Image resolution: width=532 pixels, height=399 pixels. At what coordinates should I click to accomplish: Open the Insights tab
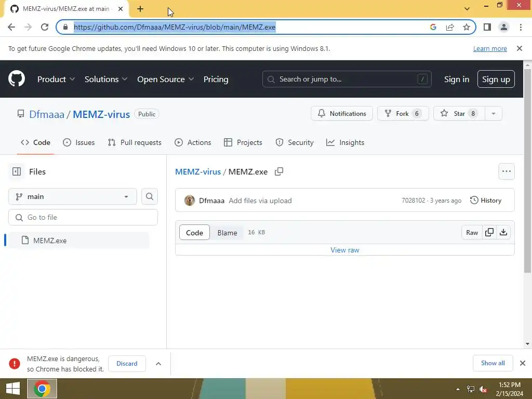(x=345, y=142)
